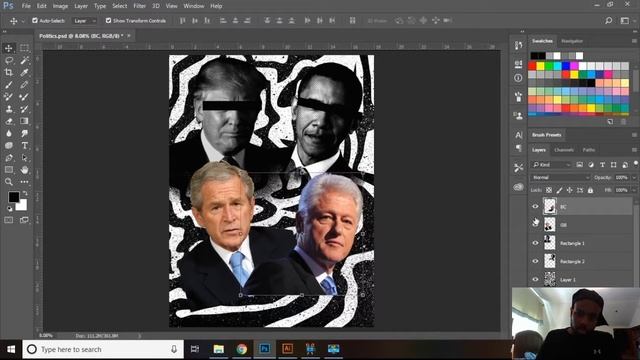Select the Horizontal Type tool
The width and height of the screenshot is (640, 360).
[24, 146]
